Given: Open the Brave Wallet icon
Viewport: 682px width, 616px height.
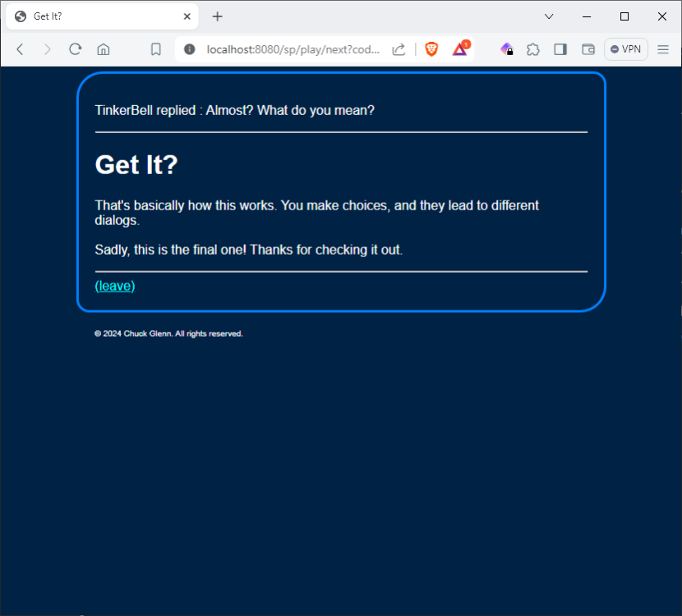Looking at the screenshot, I should 588,49.
